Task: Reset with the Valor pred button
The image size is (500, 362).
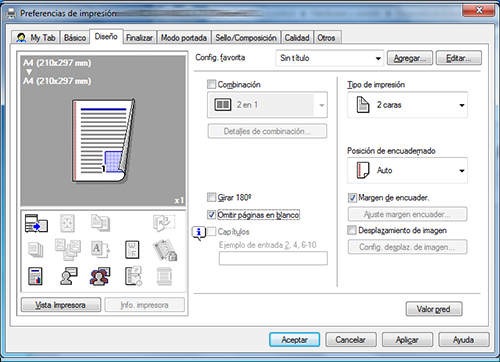Action: click(x=434, y=309)
